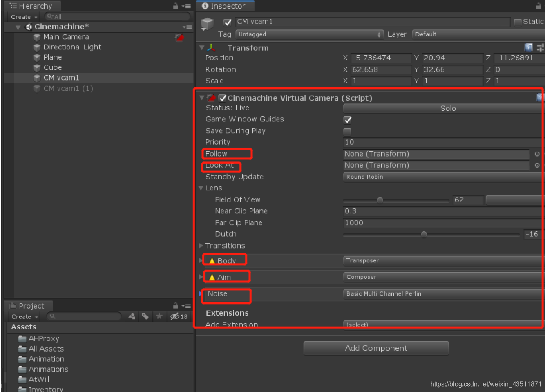
Task: Click the search by type icon in Project
Action: pos(132,316)
